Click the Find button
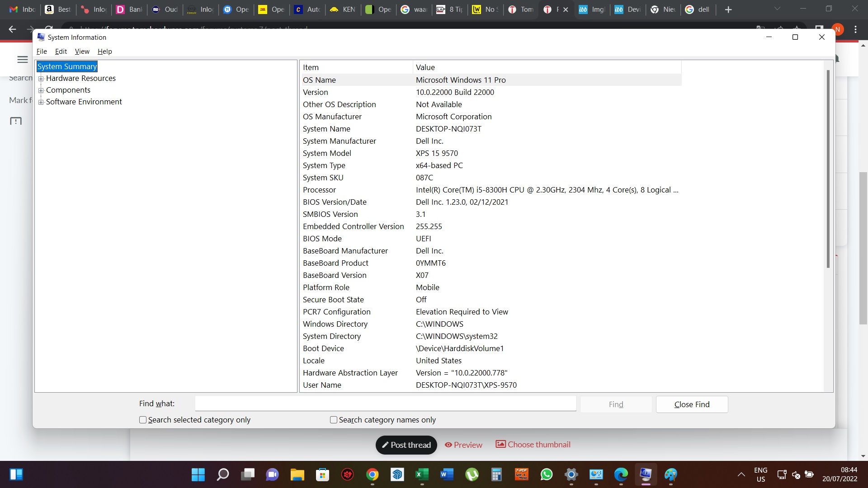Image resolution: width=868 pixels, height=488 pixels. (616, 404)
